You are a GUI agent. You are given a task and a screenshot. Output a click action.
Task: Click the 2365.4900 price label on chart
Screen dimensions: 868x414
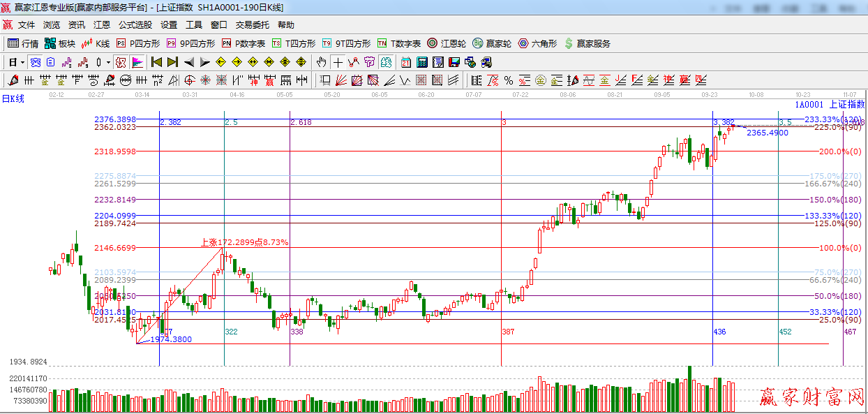[768, 133]
